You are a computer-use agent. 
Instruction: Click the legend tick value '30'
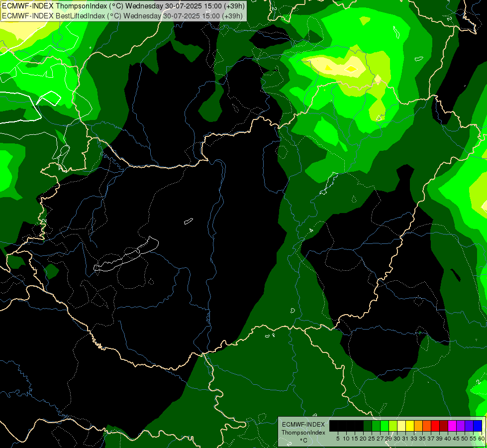pos(397,439)
